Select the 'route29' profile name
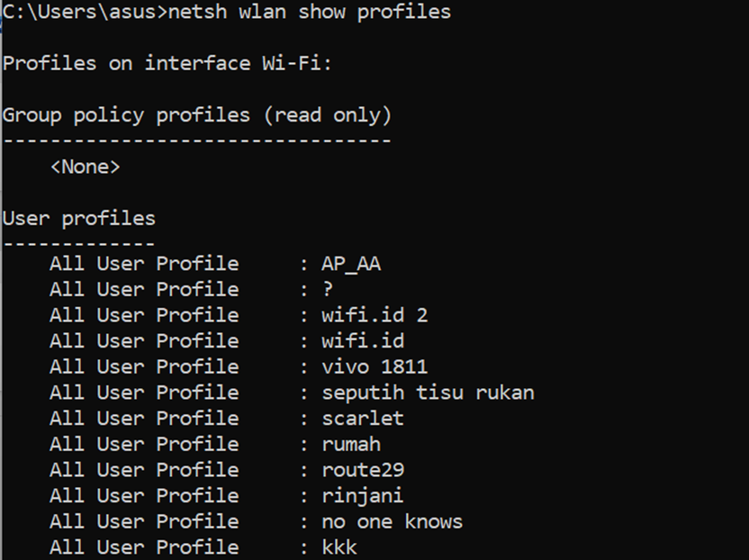 [363, 470]
